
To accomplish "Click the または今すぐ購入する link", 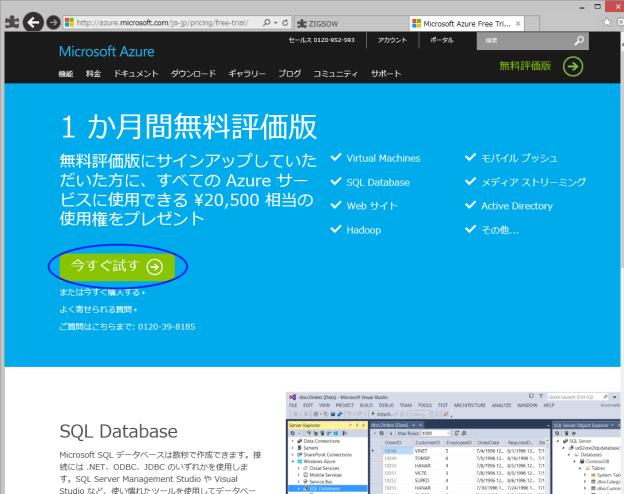I will [102, 293].
